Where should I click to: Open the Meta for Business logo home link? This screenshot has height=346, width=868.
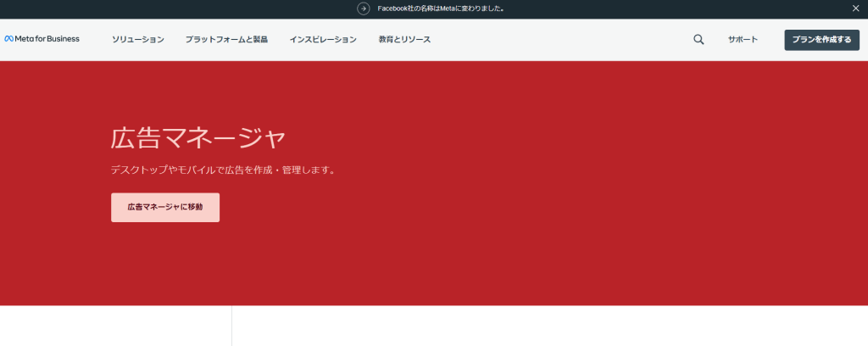[42, 39]
